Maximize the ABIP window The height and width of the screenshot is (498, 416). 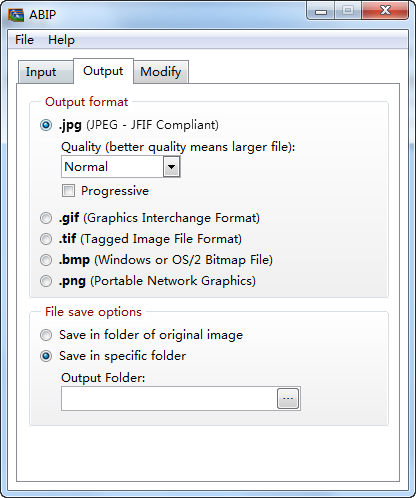(348, 11)
